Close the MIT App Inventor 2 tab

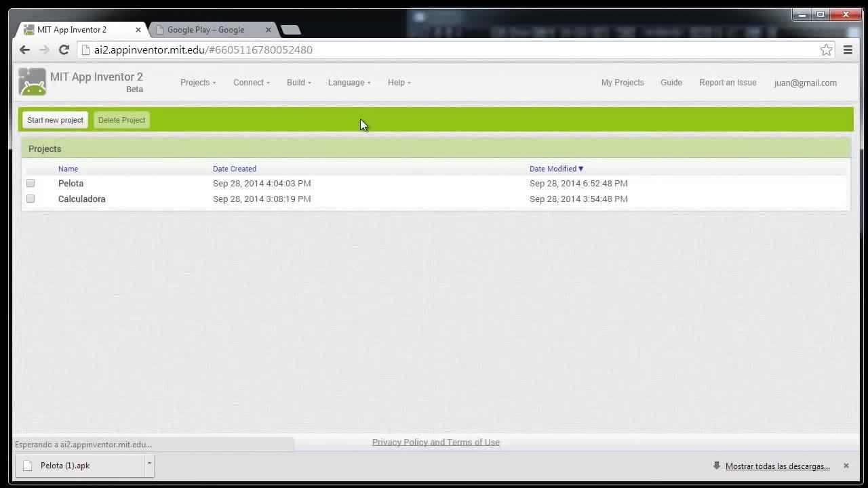(138, 30)
